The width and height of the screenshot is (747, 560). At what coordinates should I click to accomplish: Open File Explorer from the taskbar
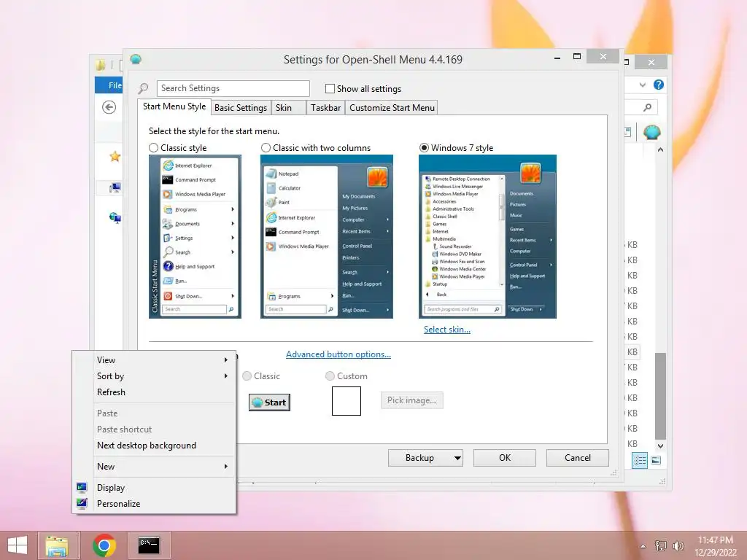(57, 545)
